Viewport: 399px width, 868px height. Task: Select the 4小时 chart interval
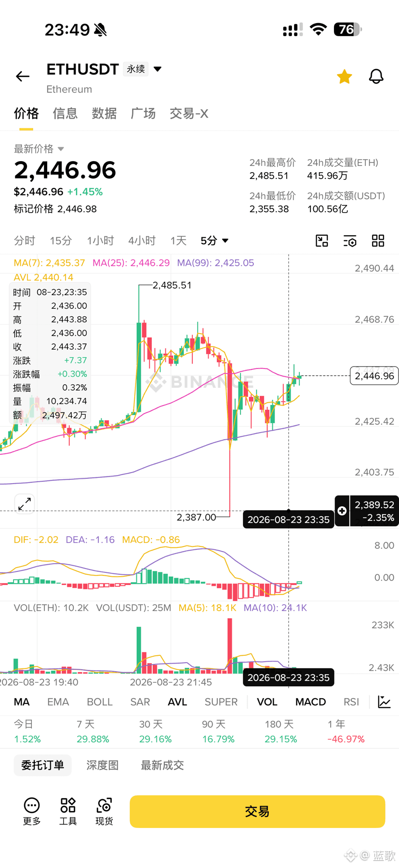tap(142, 241)
